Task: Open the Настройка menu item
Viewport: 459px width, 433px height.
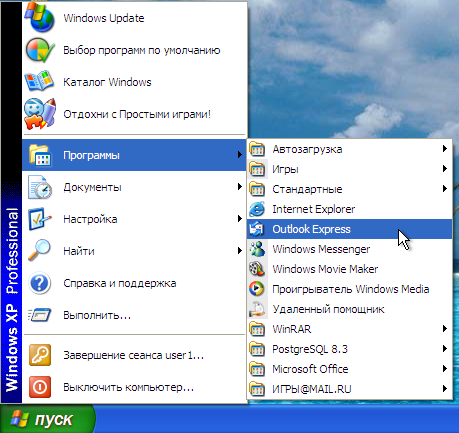Action: click(134, 219)
